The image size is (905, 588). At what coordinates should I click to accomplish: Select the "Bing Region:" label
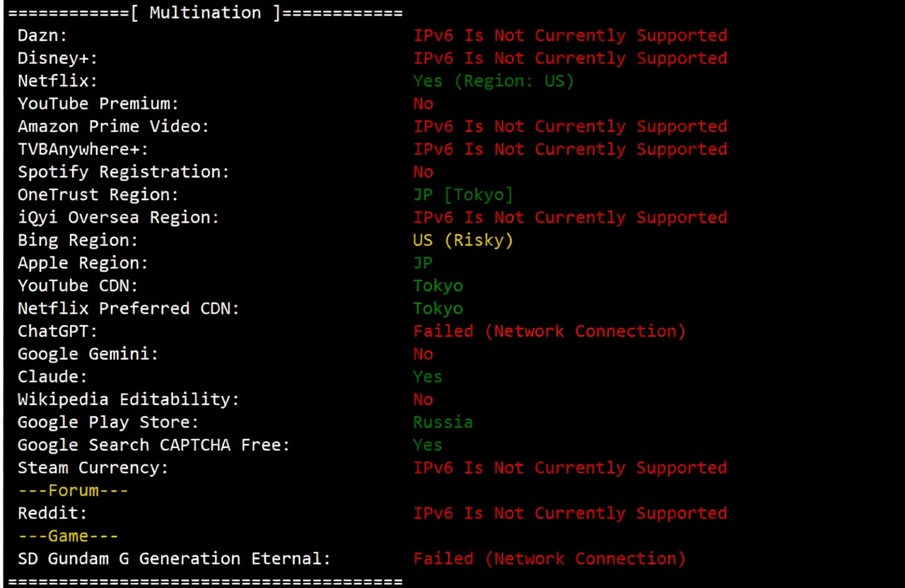[78, 240]
